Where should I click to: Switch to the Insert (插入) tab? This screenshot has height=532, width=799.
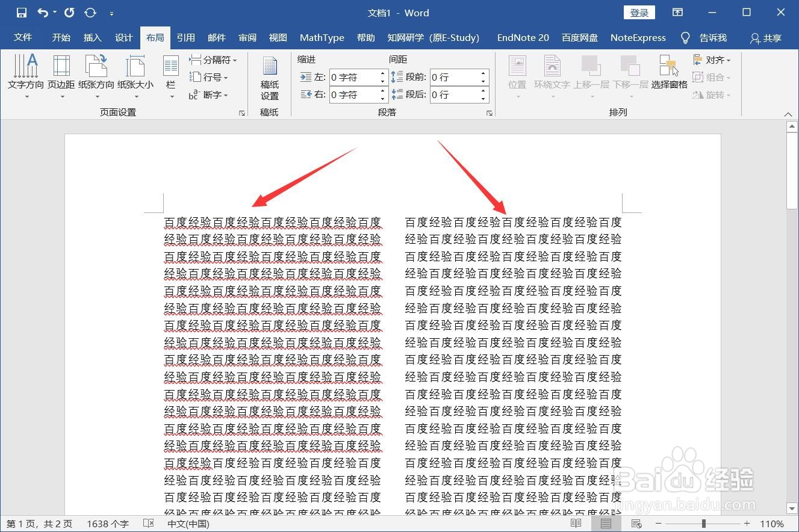92,37
